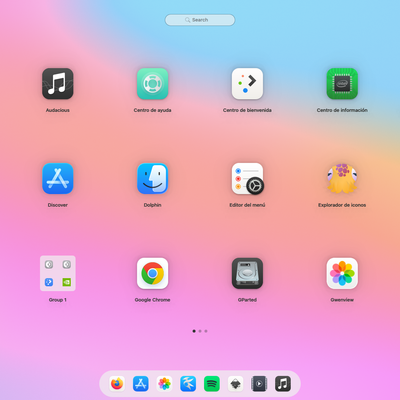Launch the Dolphin file manager
This screenshot has height=400, width=400.
152,178
